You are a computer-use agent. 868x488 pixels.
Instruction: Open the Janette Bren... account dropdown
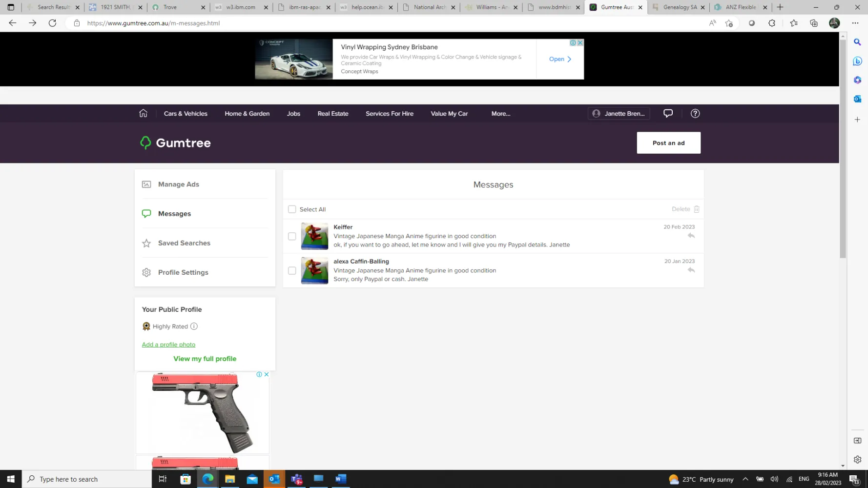click(x=619, y=114)
